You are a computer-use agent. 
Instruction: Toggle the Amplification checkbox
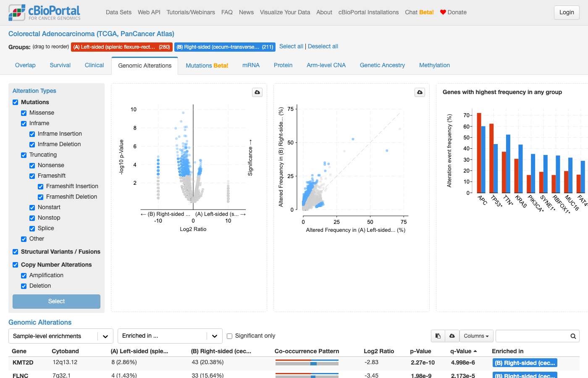click(x=24, y=276)
